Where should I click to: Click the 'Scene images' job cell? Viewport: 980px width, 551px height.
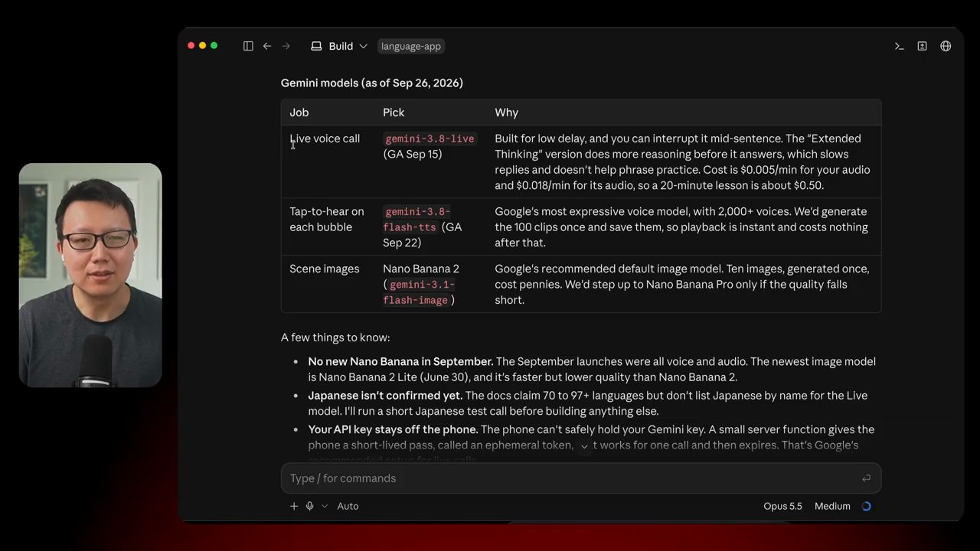tap(324, 269)
